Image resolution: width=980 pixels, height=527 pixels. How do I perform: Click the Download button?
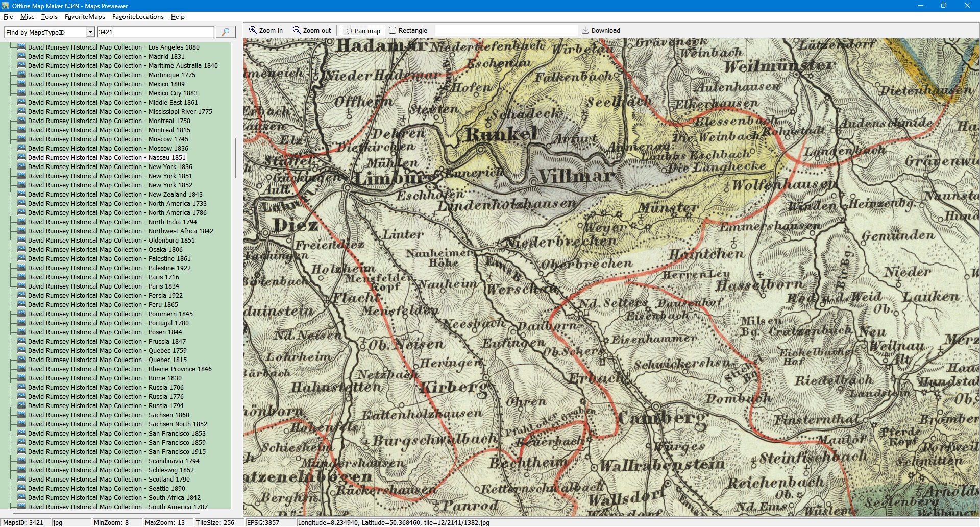pyautogui.click(x=601, y=31)
